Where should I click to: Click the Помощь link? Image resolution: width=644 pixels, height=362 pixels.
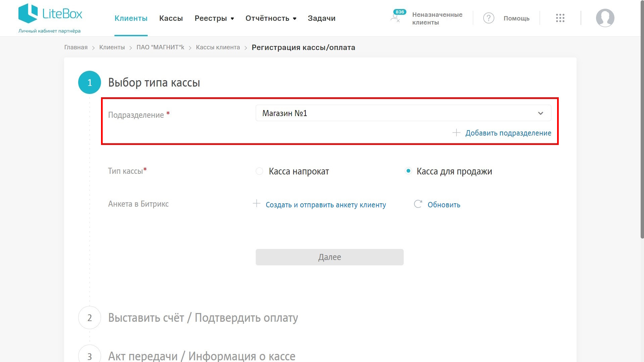(x=516, y=18)
